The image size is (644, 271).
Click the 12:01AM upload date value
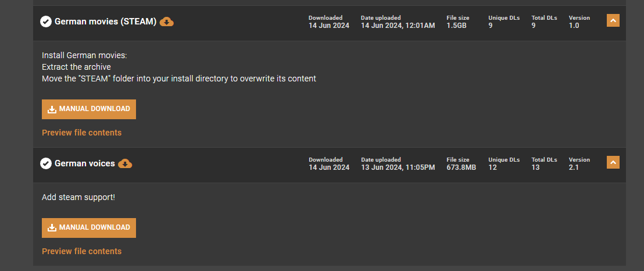coord(398,26)
